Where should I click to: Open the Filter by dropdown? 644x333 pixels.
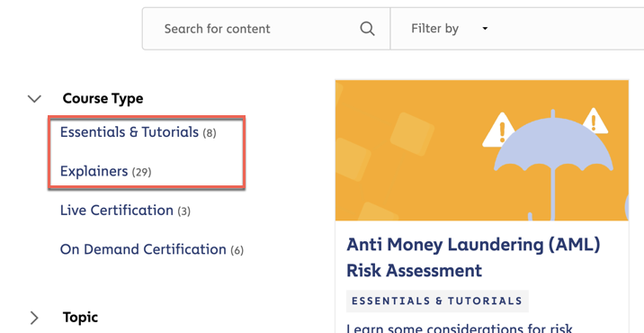click(450, 29)
